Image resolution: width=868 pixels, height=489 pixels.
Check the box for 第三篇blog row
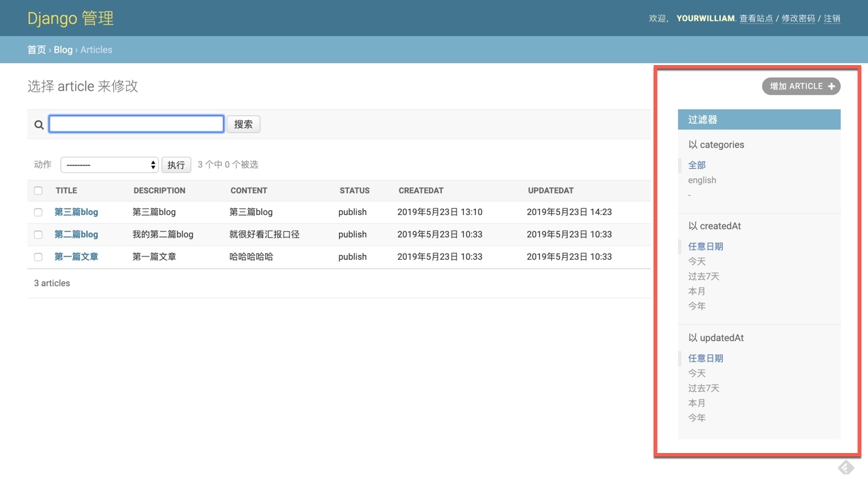(x=38, y=212)
